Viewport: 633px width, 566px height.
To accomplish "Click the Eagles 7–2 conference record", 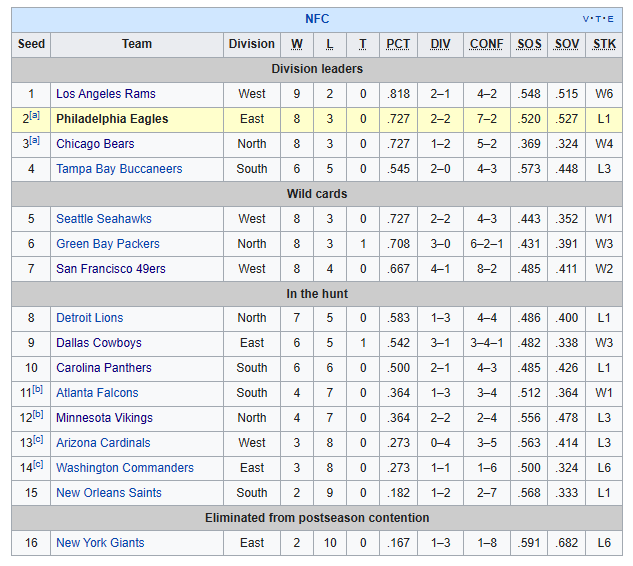I will click(x=486, y=119).
